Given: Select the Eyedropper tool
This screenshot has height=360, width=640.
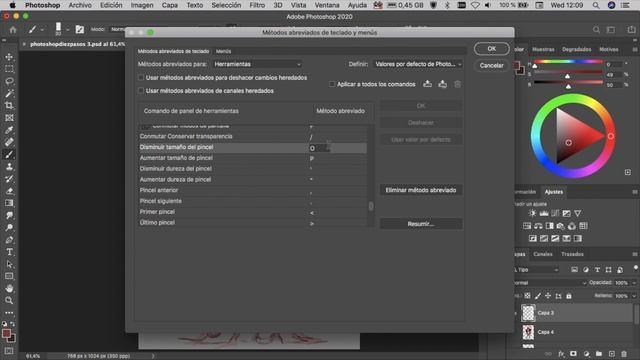Looking at the screenshot, I should tap(9, 130).
